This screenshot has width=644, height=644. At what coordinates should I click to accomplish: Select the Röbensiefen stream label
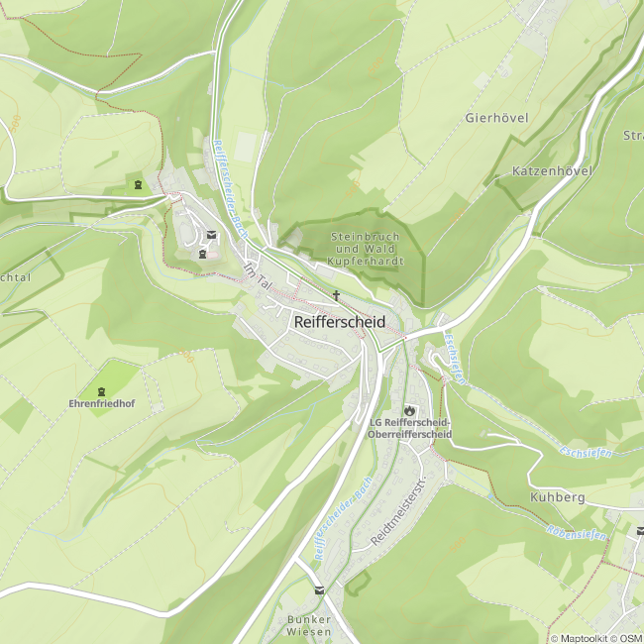click(576, 533)
